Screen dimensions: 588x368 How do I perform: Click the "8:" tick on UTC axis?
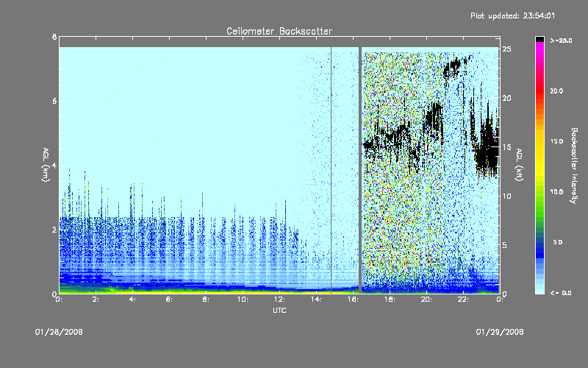pyautogui.click(x=206, y=300)
